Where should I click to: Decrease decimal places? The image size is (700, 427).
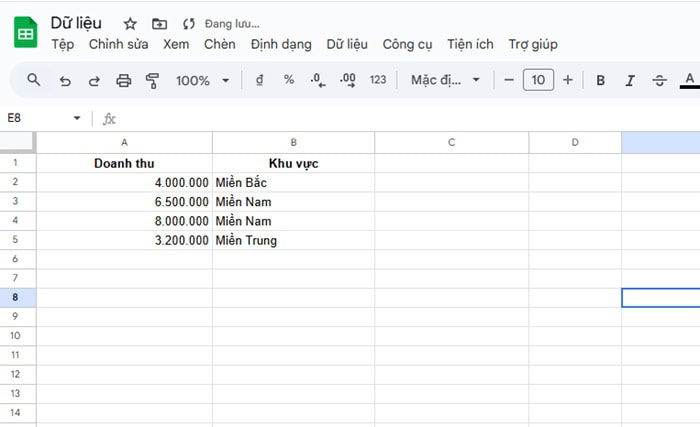317,80
